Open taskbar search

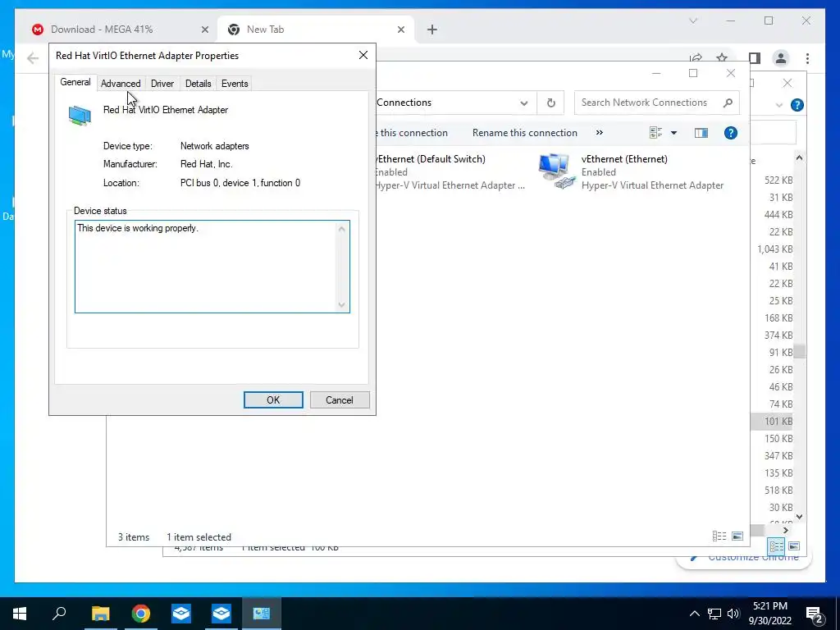pyautogui.click(x=59, y=614)
